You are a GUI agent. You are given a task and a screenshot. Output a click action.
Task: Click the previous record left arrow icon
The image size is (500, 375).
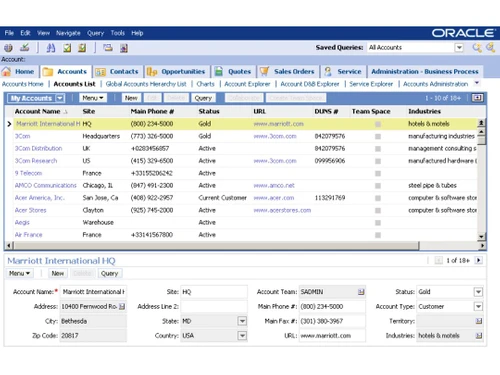point(439,260)
